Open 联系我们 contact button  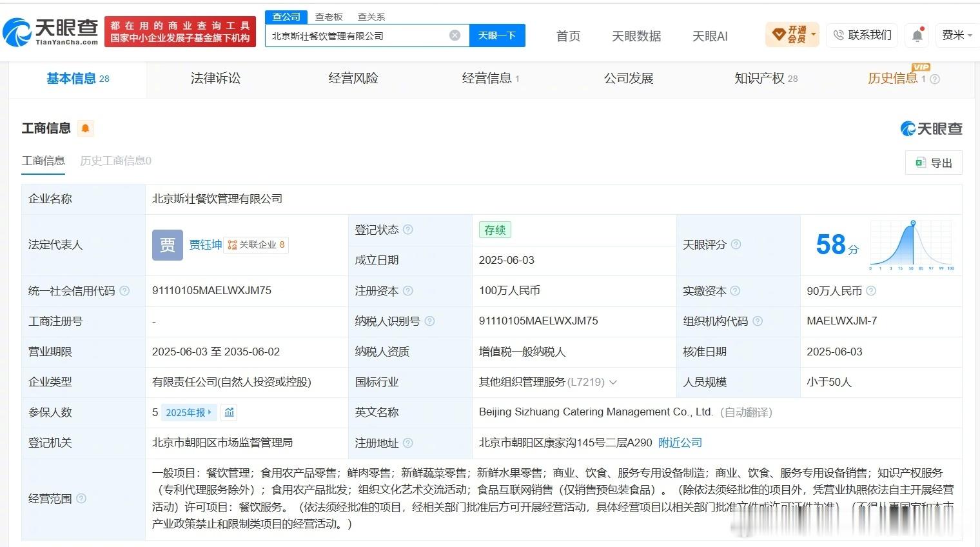[x=863, y=35]
